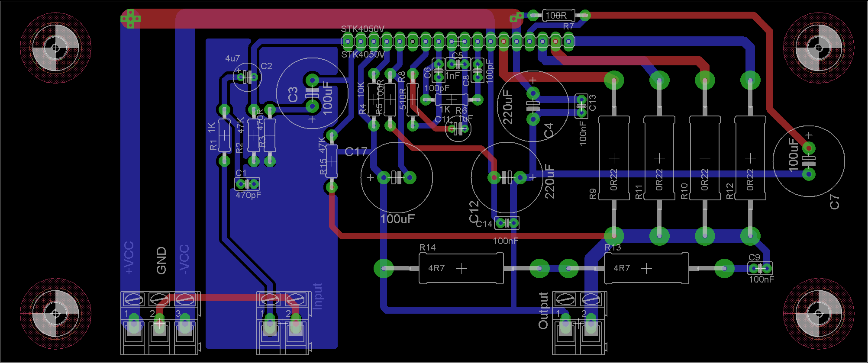The height and width of the screenshot is (363, 868).
Task: Select the C14 designator label
Action: click(484, 224)
